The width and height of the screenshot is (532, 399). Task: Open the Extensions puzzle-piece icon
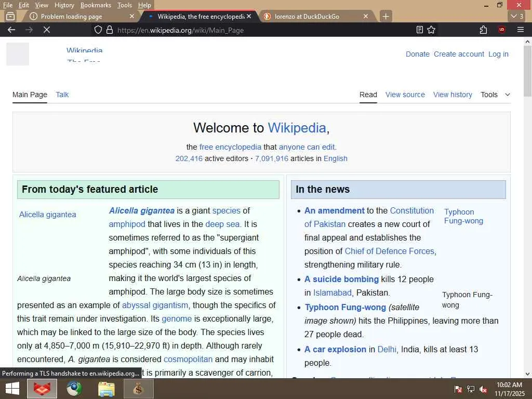484,30
